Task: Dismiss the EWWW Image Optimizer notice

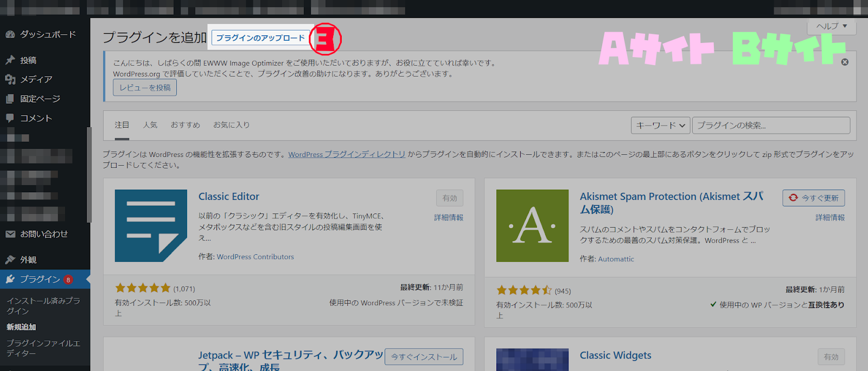Action: point(845,62)
